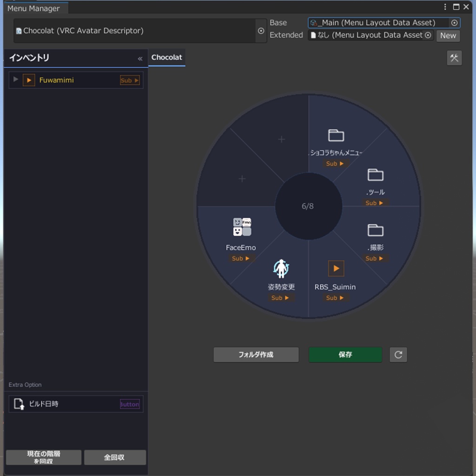Screen dimensions: 476x476
Task: Click the .撮影 folder icon
Action: (376, 230)
